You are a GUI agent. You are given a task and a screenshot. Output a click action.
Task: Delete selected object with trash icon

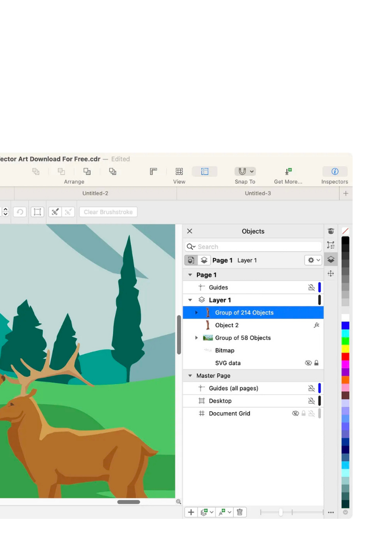[x=240, y=512]
